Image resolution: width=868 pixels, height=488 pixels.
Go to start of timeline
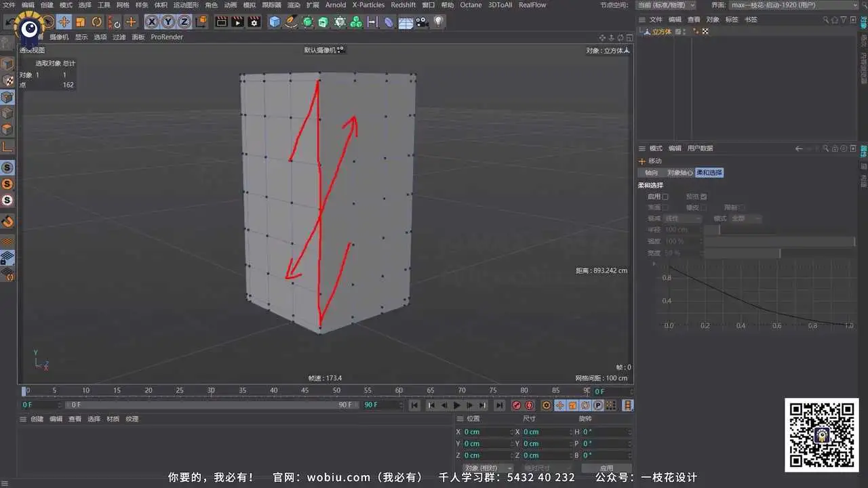[415, 405]
